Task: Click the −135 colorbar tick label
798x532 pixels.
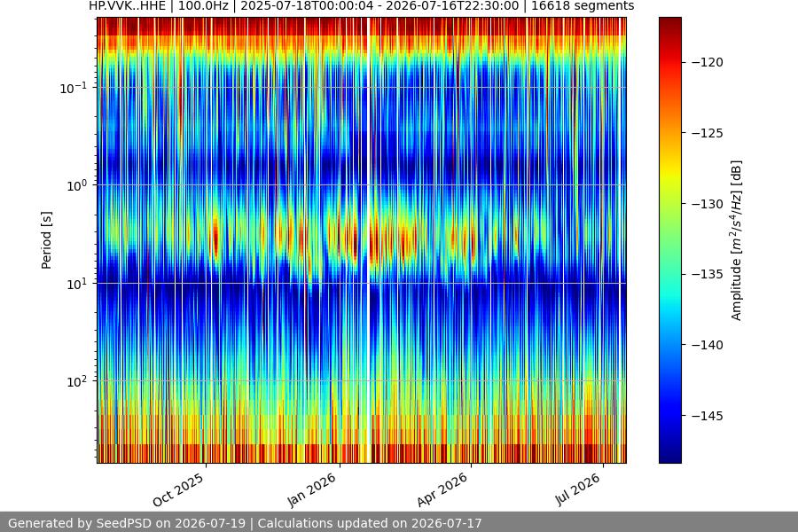Action: [708, 274]
